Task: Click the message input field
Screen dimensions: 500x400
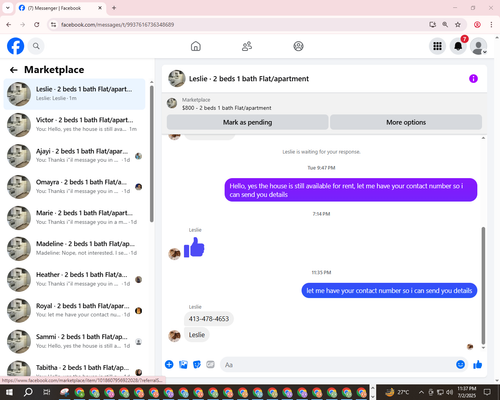Action: 337,364
